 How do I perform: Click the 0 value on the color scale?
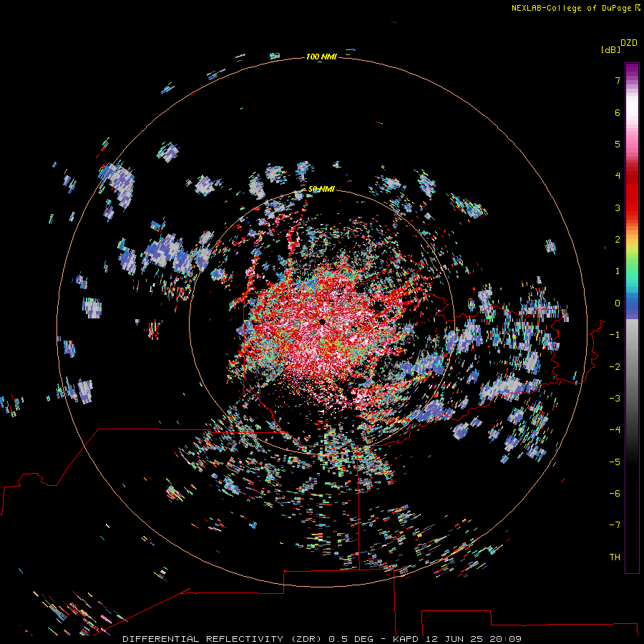[x=618, y=303]
